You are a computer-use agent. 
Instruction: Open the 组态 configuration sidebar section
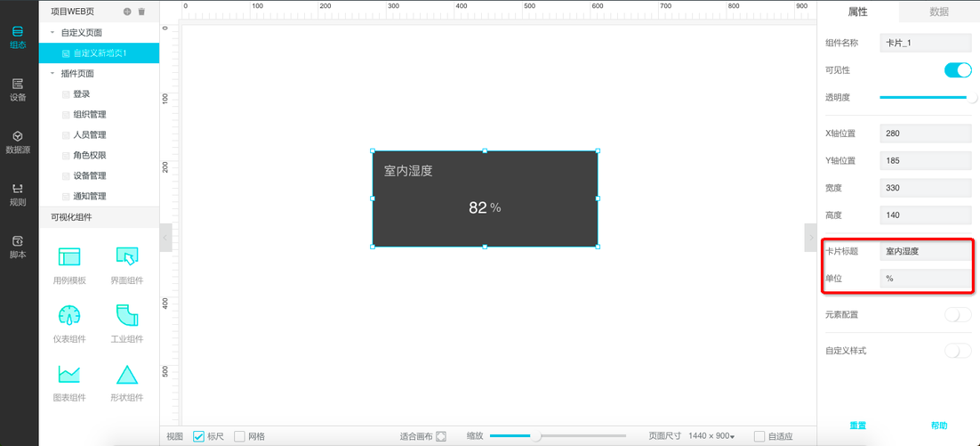click(18, 36)
